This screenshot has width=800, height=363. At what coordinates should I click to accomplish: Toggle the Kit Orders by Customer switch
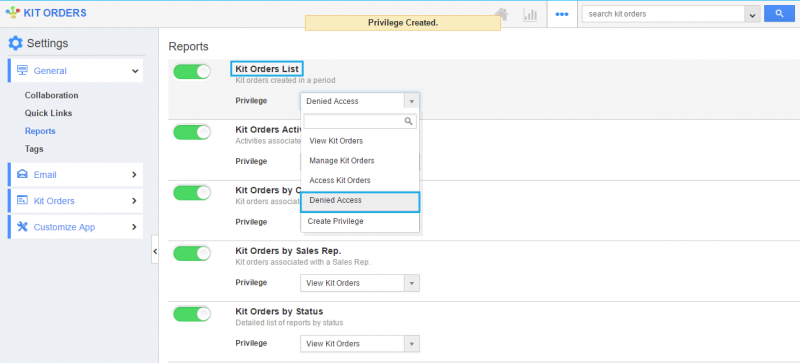click(192, 193)
